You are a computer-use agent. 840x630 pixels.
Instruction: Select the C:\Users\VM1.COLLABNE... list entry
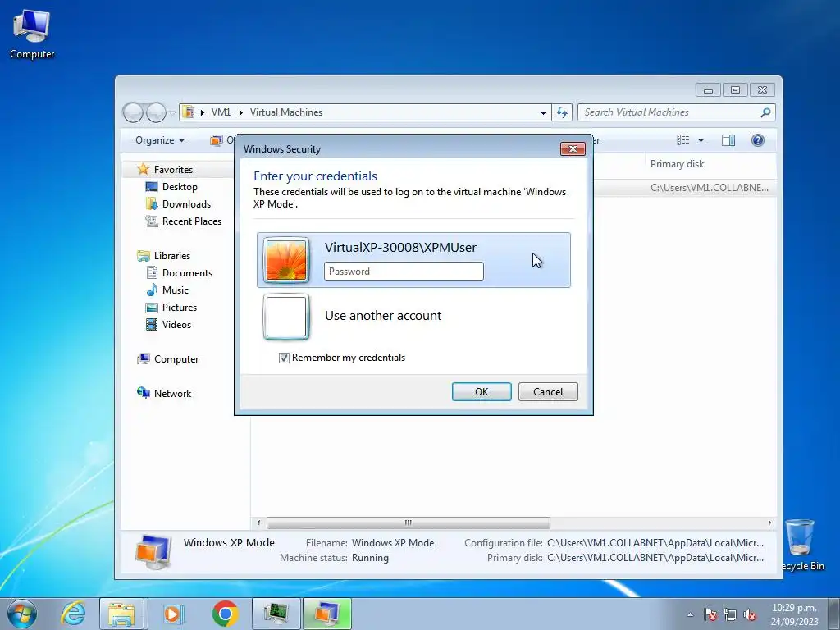(710, 188)
